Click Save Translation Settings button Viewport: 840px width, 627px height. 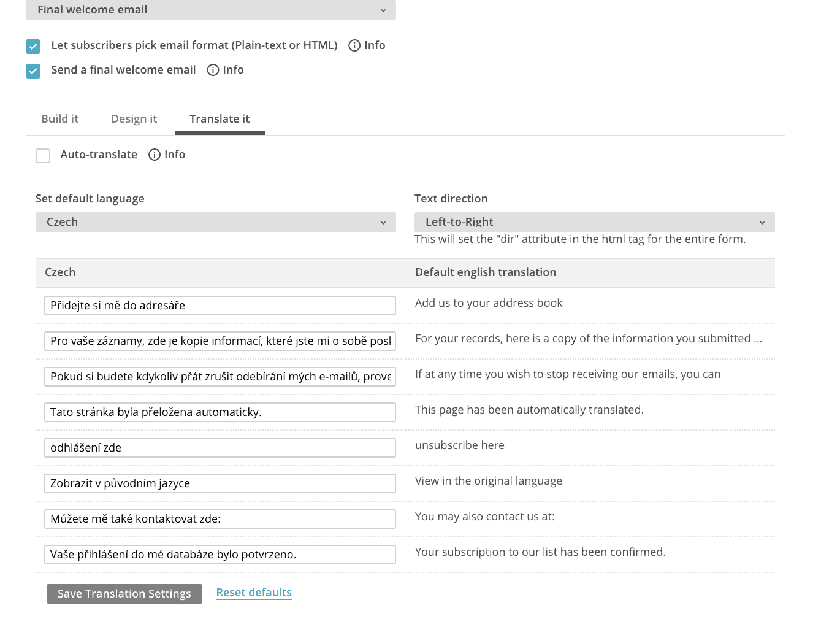coord(124,594)
